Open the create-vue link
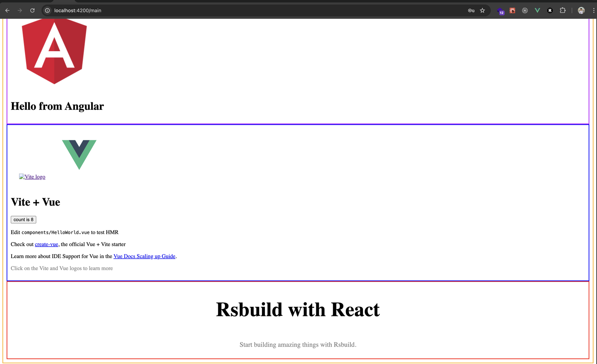This screenshot has height=364, width=597. tap(46, 244)
